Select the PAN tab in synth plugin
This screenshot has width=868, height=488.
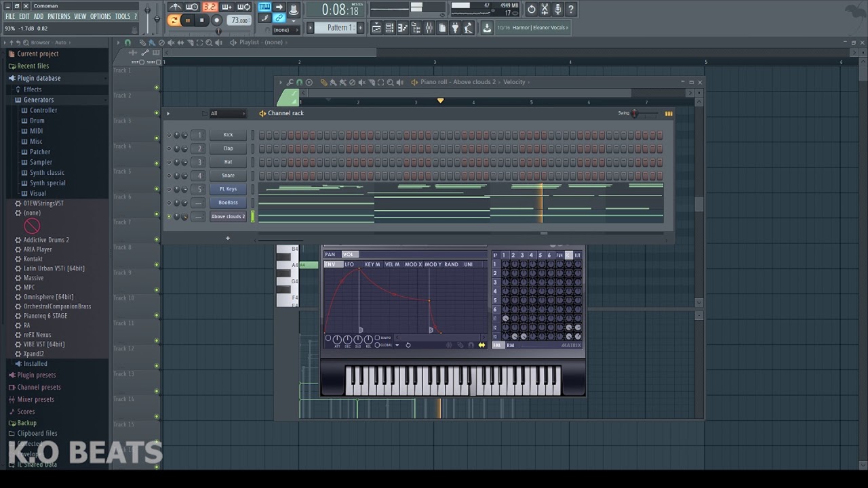tap(330, 254)
